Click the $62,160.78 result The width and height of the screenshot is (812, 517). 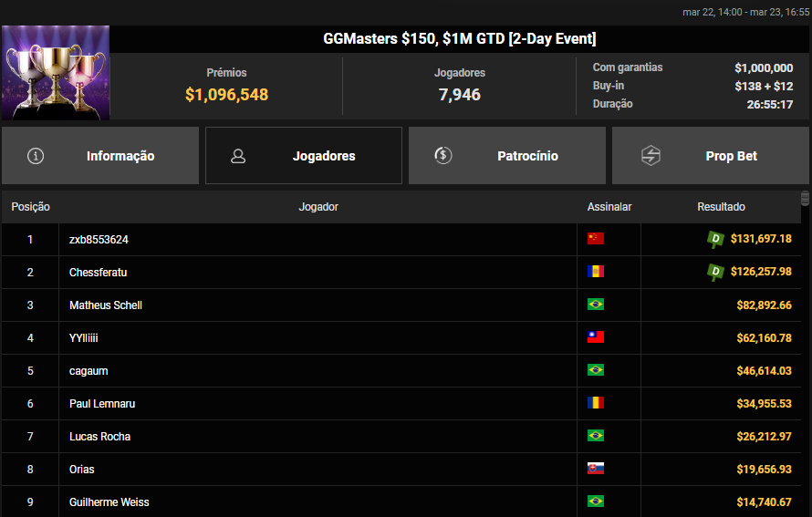click(764, 338)
